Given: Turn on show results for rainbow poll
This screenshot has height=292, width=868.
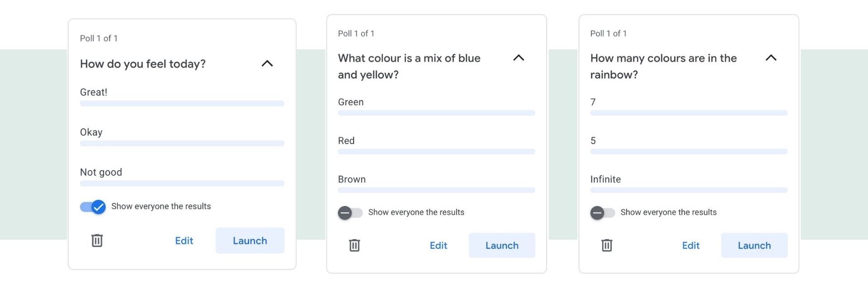Looking at the screenshot, I should tap(603, 212).
